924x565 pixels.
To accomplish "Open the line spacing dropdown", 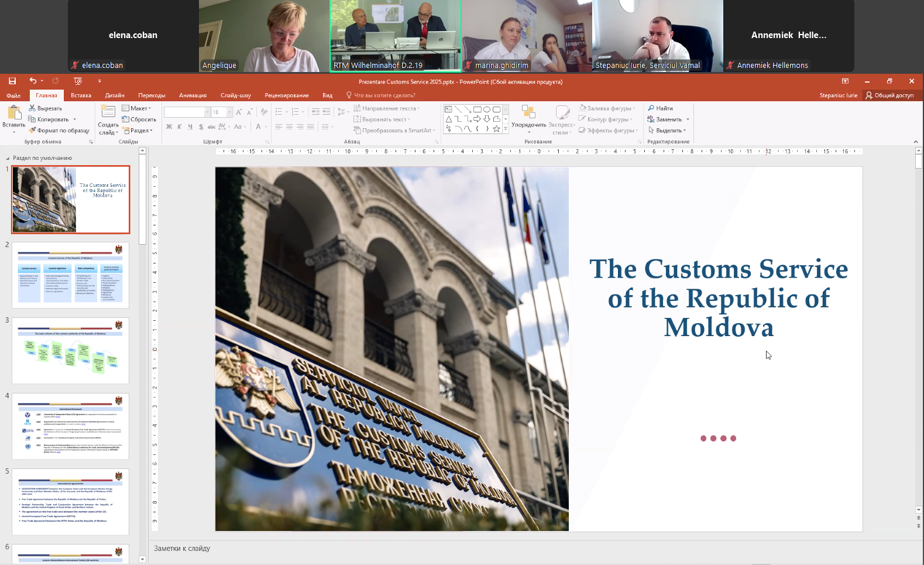I will 343,112.
